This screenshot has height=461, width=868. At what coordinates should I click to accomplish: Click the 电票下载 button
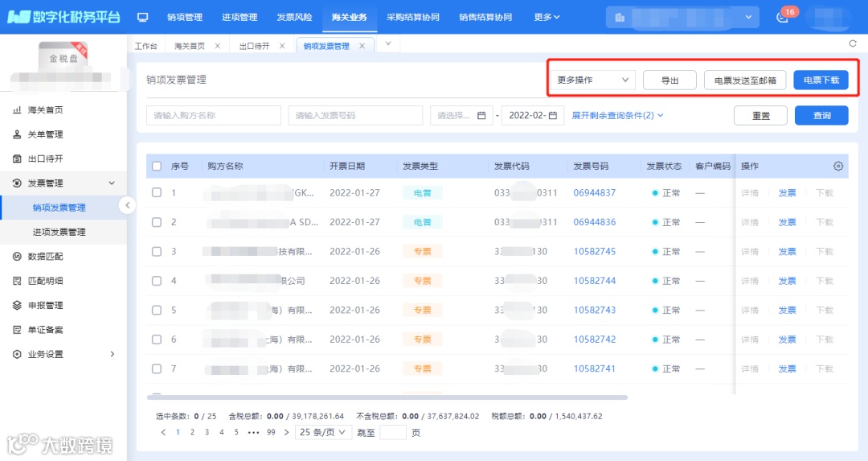(x=821, y=80)
